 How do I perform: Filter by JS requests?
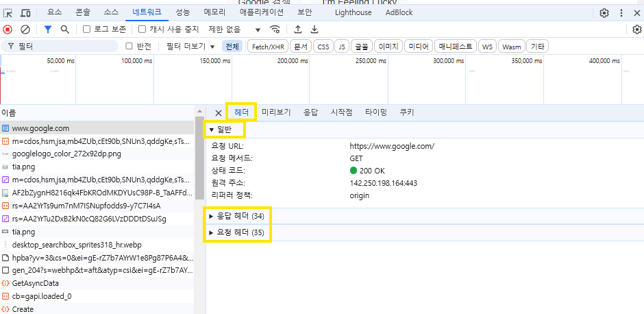click(x=342, y=47)
